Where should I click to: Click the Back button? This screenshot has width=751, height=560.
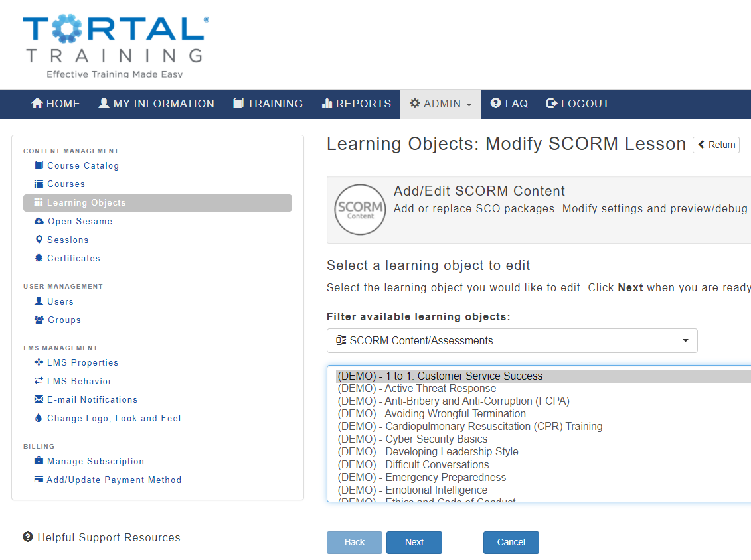tap(355, 542)
